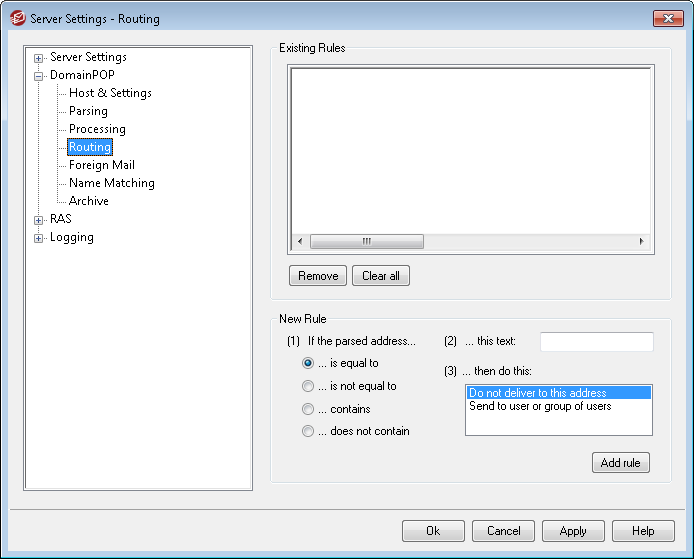Expand the Logging tree node
Image resolution: width=694 pixels, height=559 pixels.
tap(39, 238)
